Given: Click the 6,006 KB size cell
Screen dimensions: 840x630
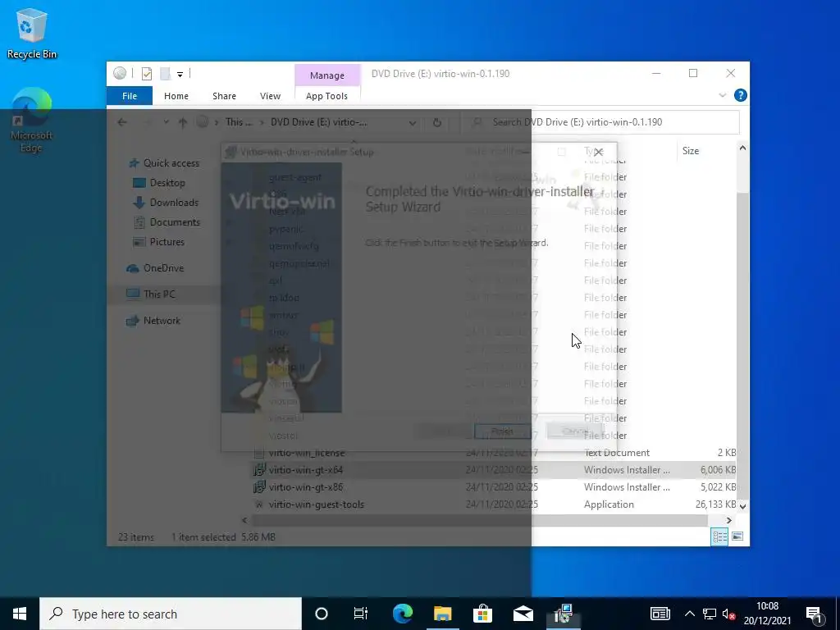Looking at the screenshot, I should [718, 470].
